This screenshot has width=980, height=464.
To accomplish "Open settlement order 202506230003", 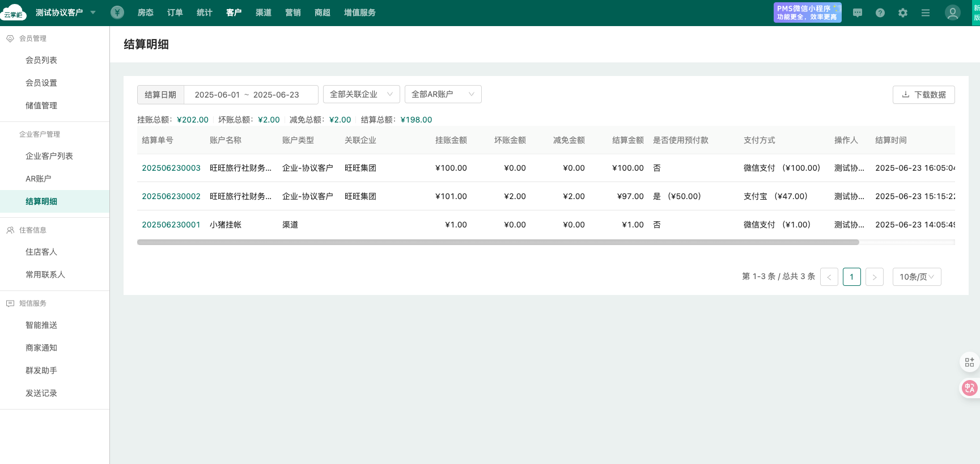I will pyautogui.click(x=171, y=168).
